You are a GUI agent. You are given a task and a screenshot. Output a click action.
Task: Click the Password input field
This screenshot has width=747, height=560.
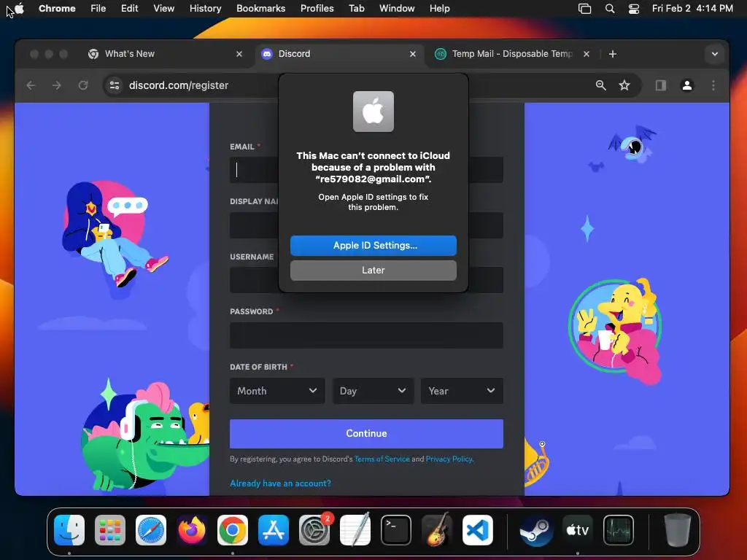[x=366, y=335]
